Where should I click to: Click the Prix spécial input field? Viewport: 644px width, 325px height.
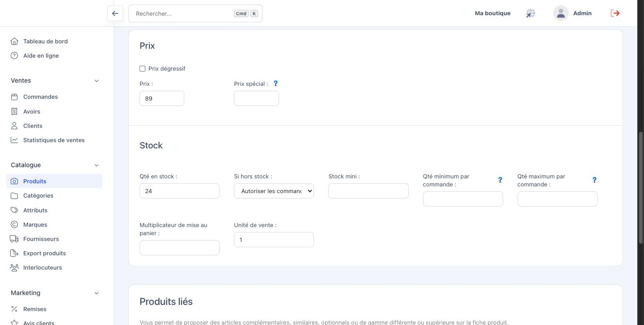coord(256,98)
